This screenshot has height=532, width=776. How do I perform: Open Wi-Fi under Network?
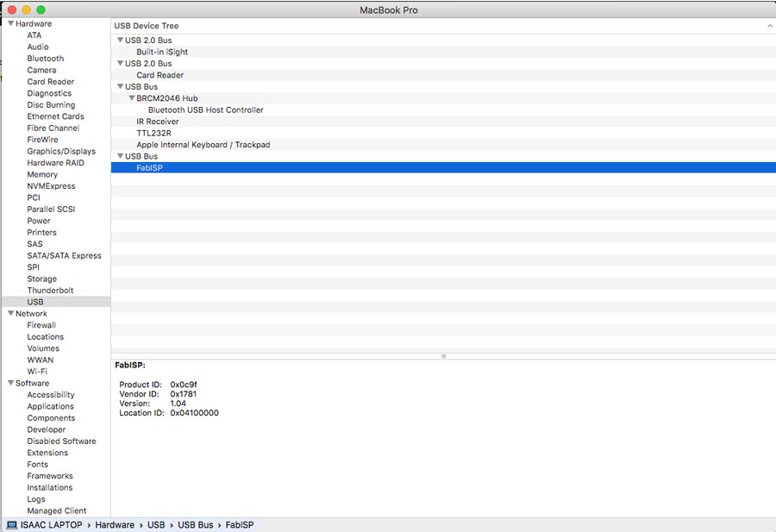click(x=37, y=372)
